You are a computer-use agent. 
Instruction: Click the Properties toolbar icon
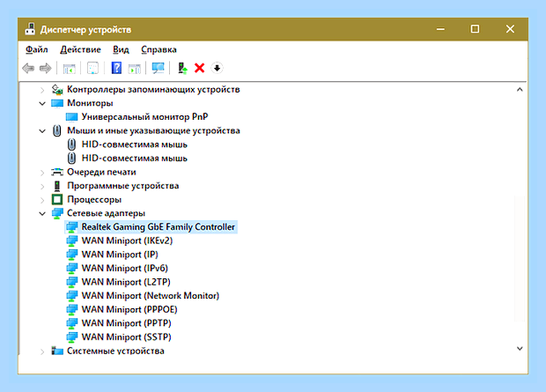pyautogui.click(x=92, y=68)
